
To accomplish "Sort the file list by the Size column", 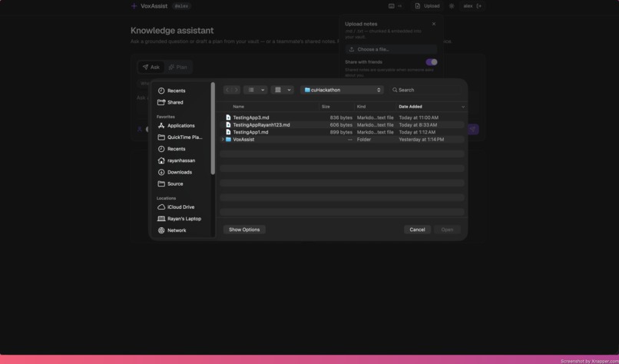I will click(326, 107).
